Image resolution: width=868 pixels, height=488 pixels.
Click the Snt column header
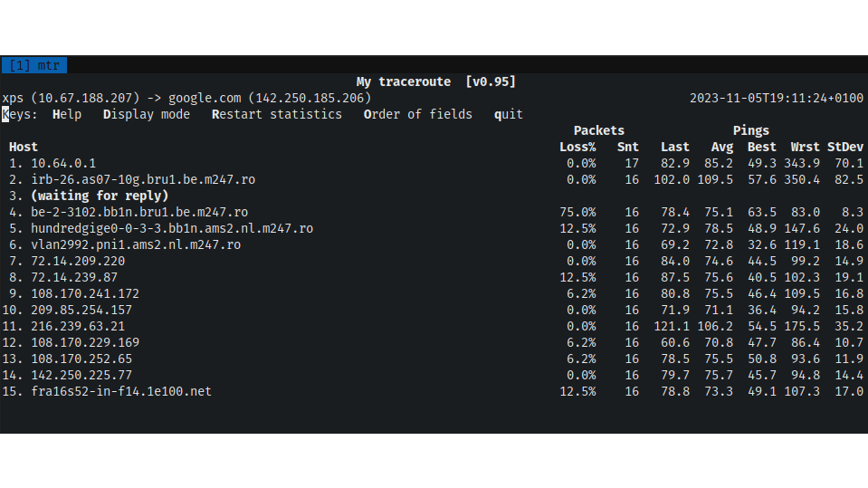[628, 147]
